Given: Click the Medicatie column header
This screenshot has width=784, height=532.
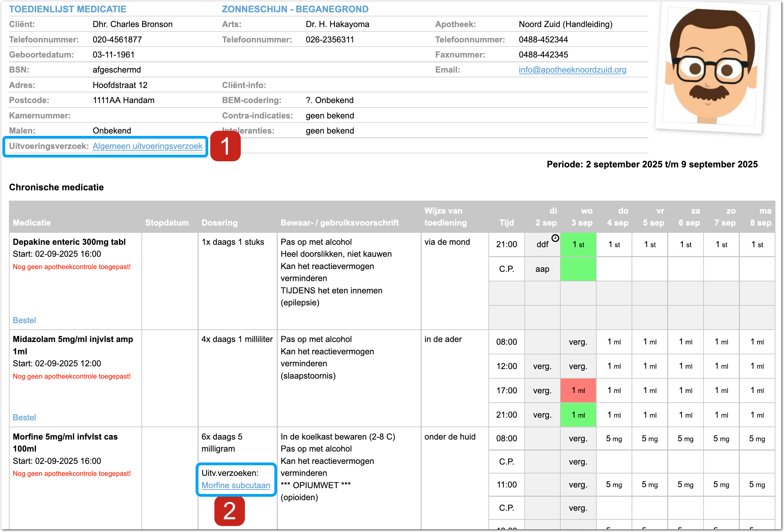Looking at the screenshot, I should [32, 223].
